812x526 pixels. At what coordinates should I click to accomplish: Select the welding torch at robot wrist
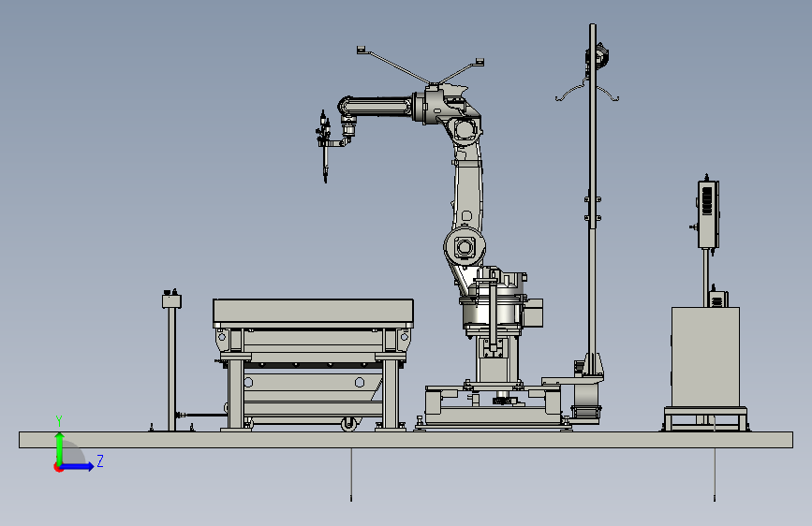pyautogui.click(x=325, y=147)
